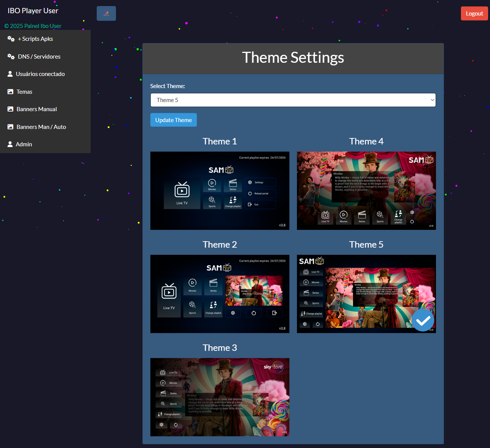This screenshot has width=490, height=448.
Task: Open the Temas menu item
Action: coord(24,92)
